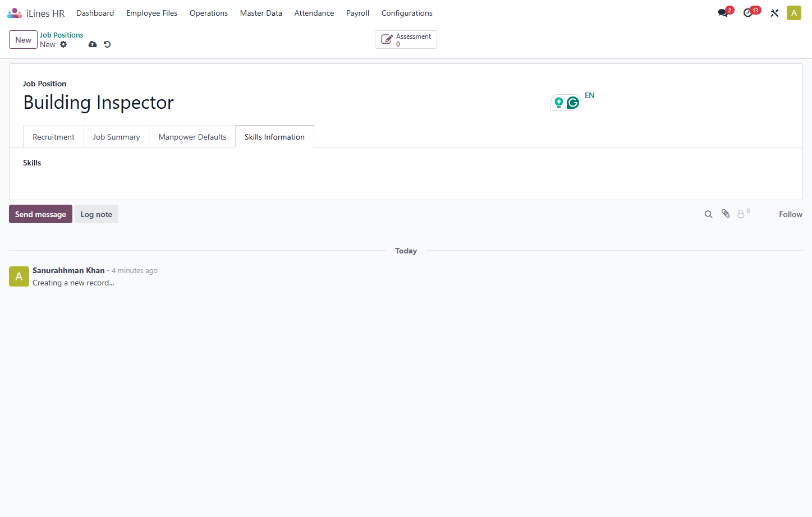Open the Payroll menu

pyautogui.click(x=357, y=13)
